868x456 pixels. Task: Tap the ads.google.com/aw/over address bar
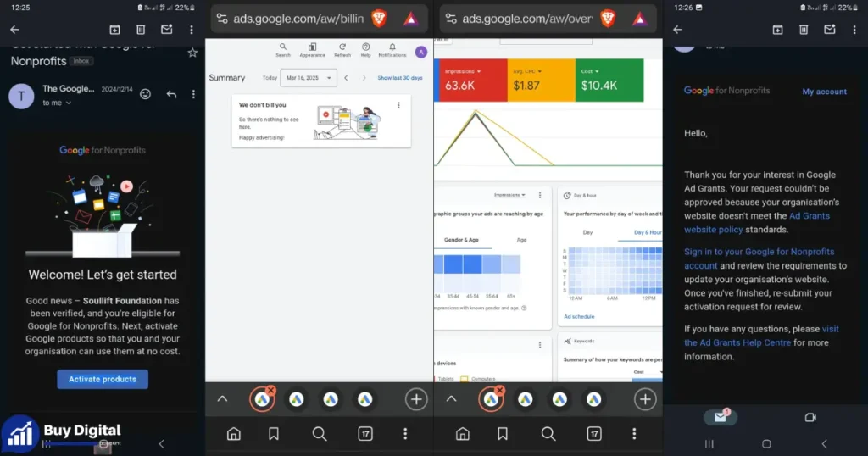(x=527, y=19)
